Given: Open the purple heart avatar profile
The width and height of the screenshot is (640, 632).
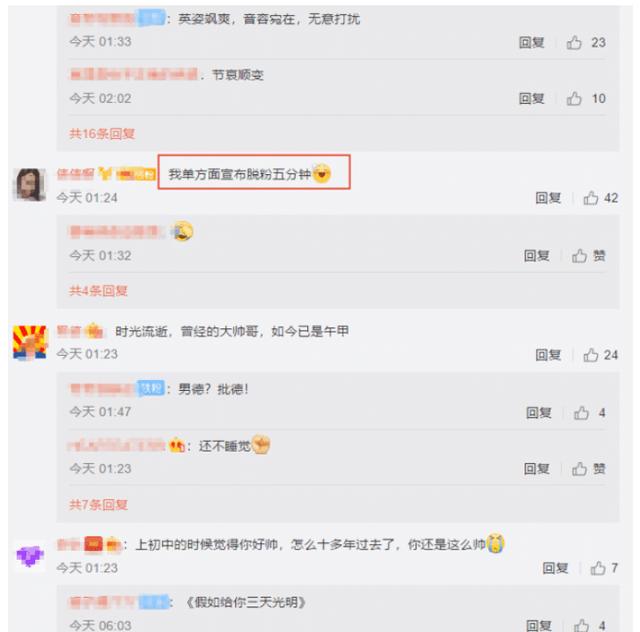Looking at the screenshot, I should pos(30,556).
